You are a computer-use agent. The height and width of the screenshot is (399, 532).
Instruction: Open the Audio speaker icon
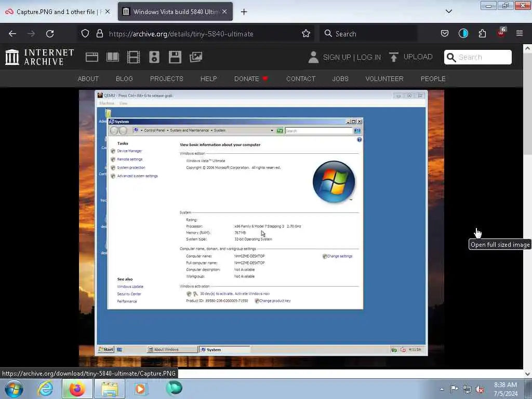point(154,57)
